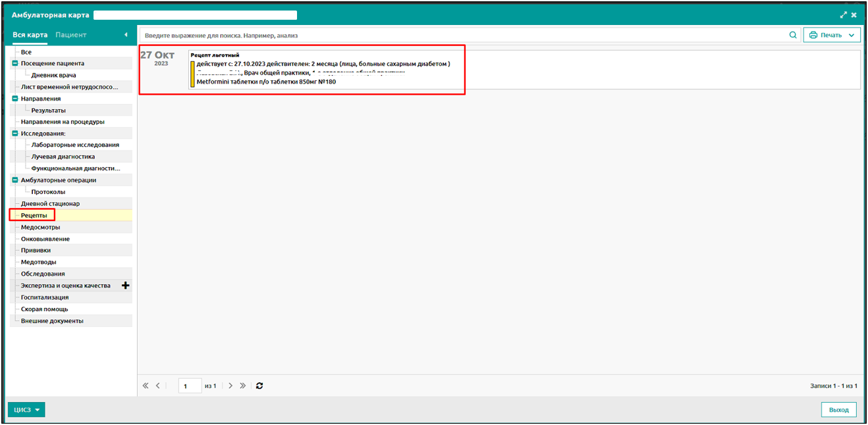Go to the previous page arrow

coord(158,386)
